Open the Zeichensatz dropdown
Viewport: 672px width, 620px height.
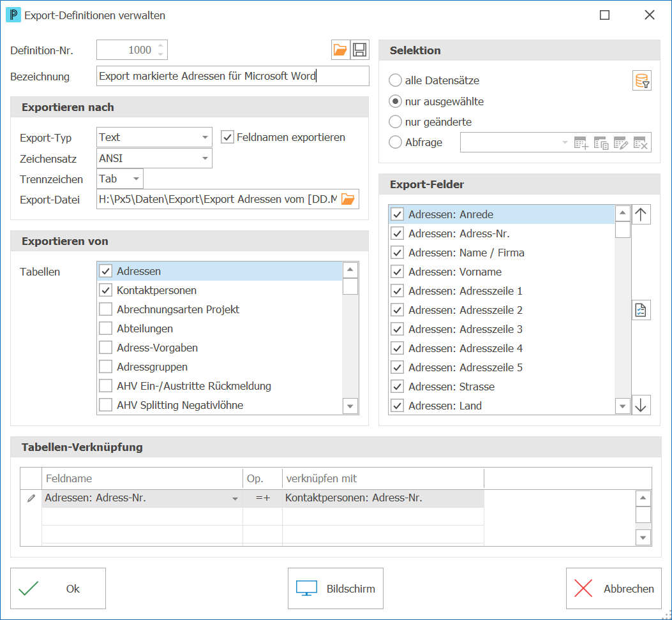point(205,159)
